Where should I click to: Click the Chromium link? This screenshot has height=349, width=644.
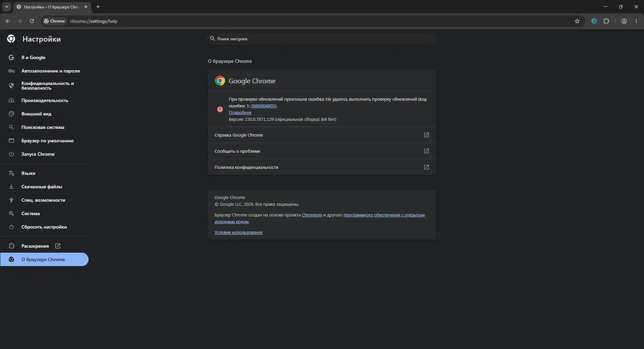click(312, 215)
